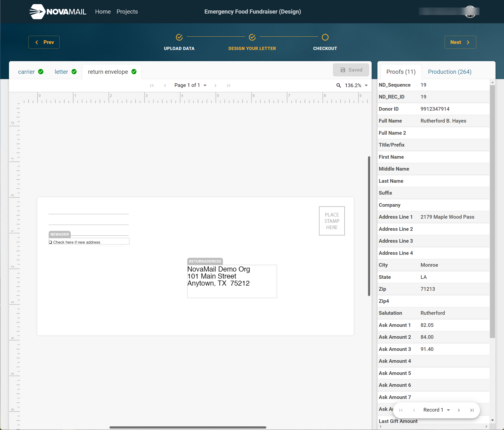
Task: Click green check beside carrier tab
Action: 41,72
